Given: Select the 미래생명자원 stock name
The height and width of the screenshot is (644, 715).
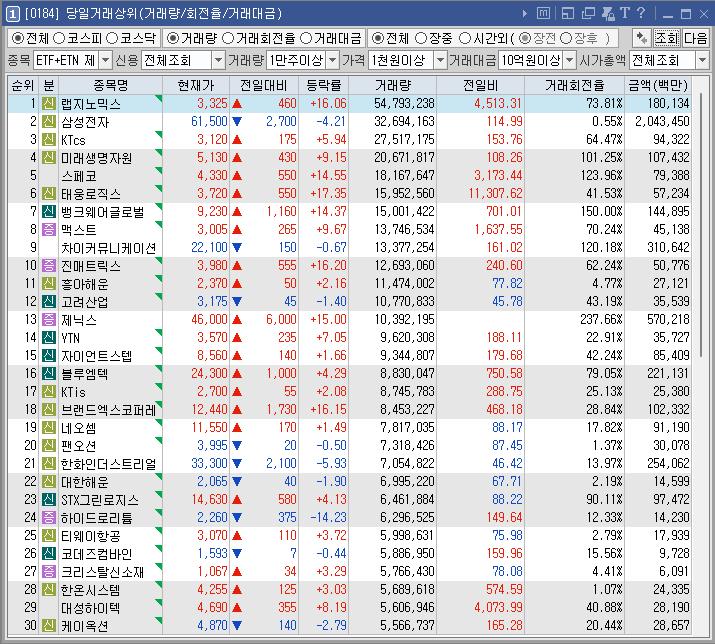Looking at the screenshot, I should [97, 158].
